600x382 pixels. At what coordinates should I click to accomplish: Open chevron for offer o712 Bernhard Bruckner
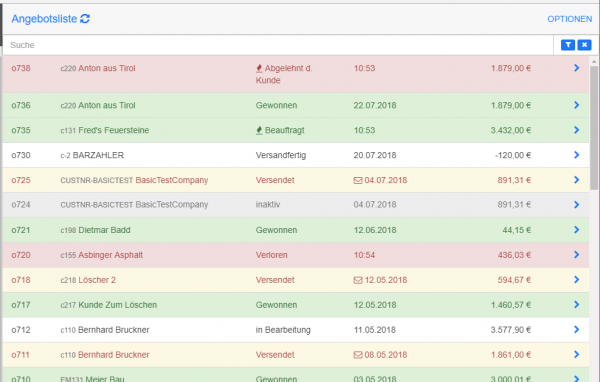(x=577, y=329)
